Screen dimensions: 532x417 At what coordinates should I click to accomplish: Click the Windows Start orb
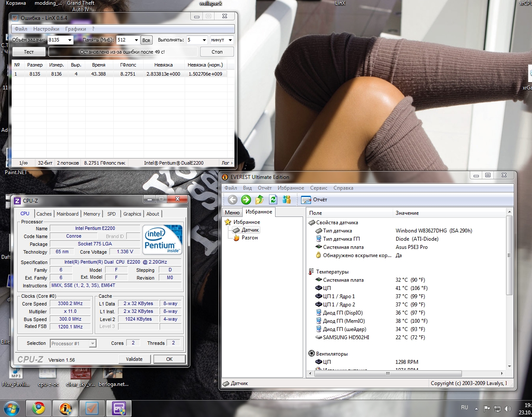point(12,408)
